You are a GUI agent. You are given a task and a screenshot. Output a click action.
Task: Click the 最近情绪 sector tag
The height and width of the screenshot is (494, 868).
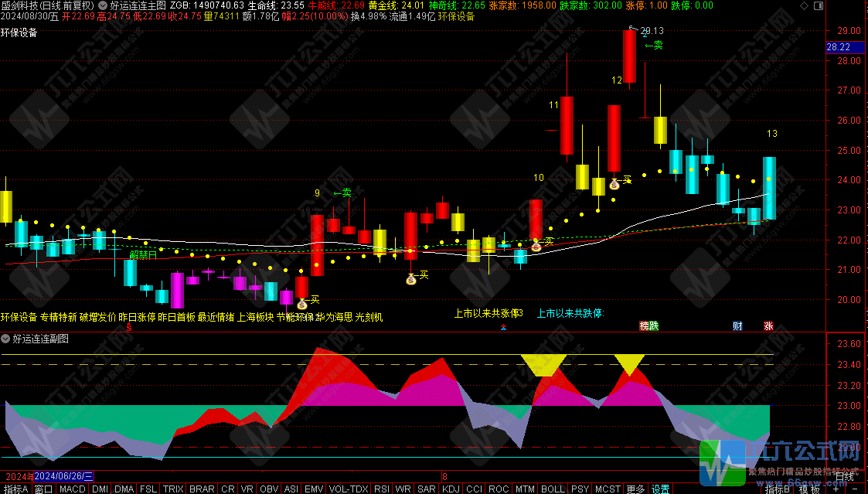pyautogui.click(x=216, y=317)
